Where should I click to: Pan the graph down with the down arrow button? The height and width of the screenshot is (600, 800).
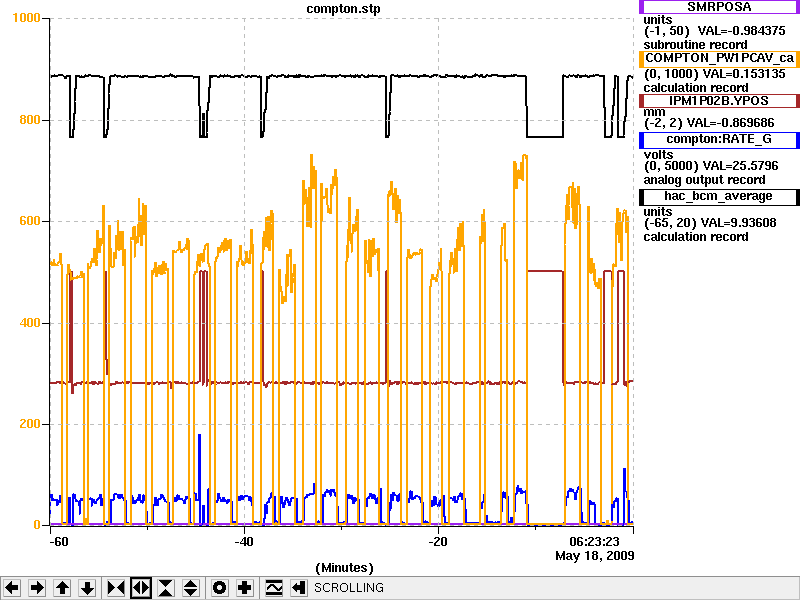point(88,588)
